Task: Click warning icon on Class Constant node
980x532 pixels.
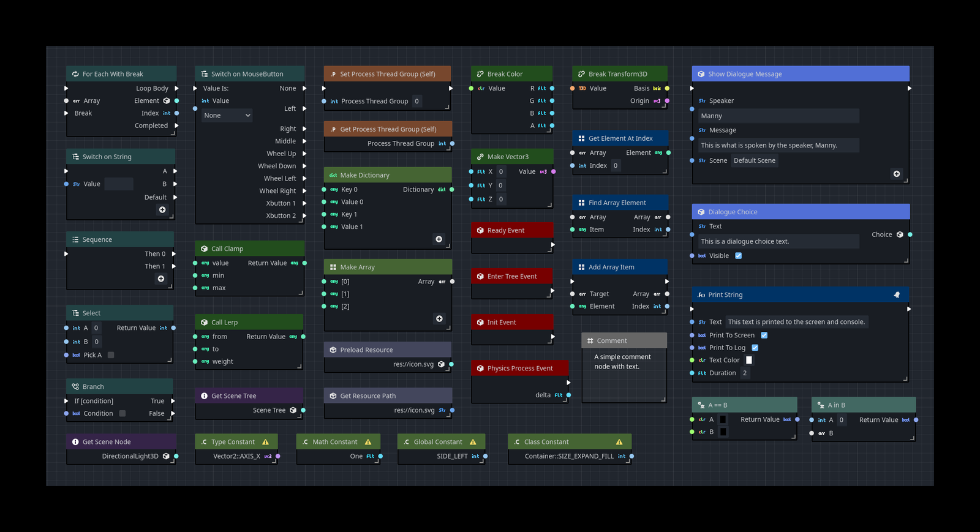Action: [x=619, y=442]
